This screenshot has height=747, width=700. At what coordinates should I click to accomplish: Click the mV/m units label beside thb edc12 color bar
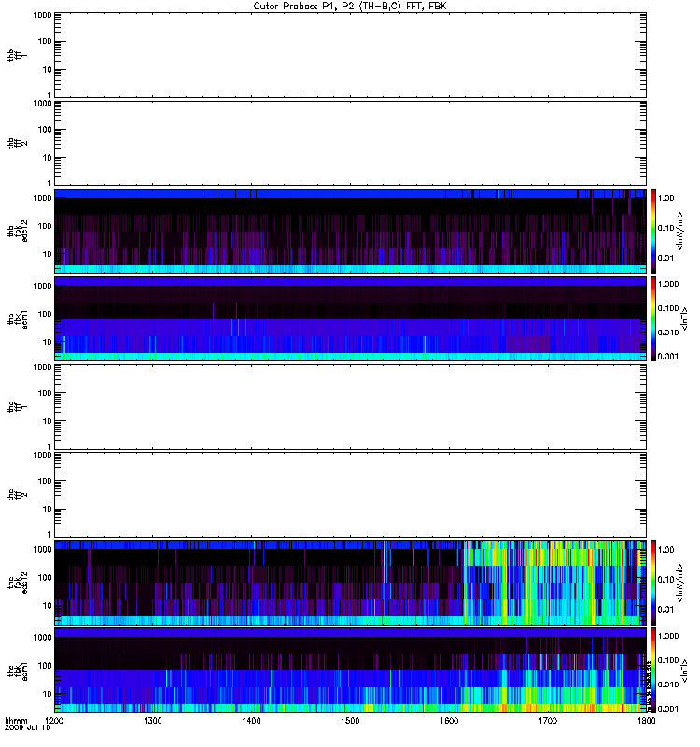(680, 231)
